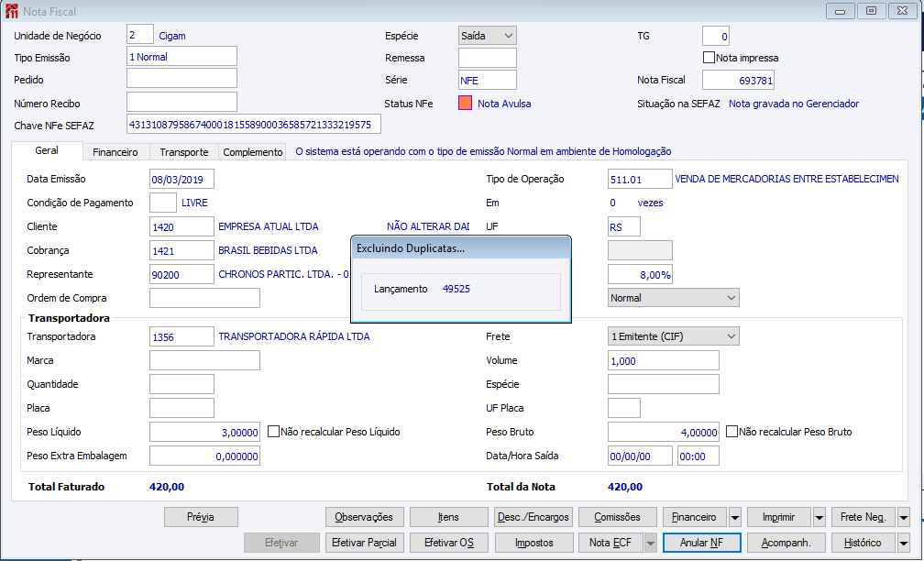924x561 pixels.
Task: Click the Data Saída date field
Action: click(640, 456)
